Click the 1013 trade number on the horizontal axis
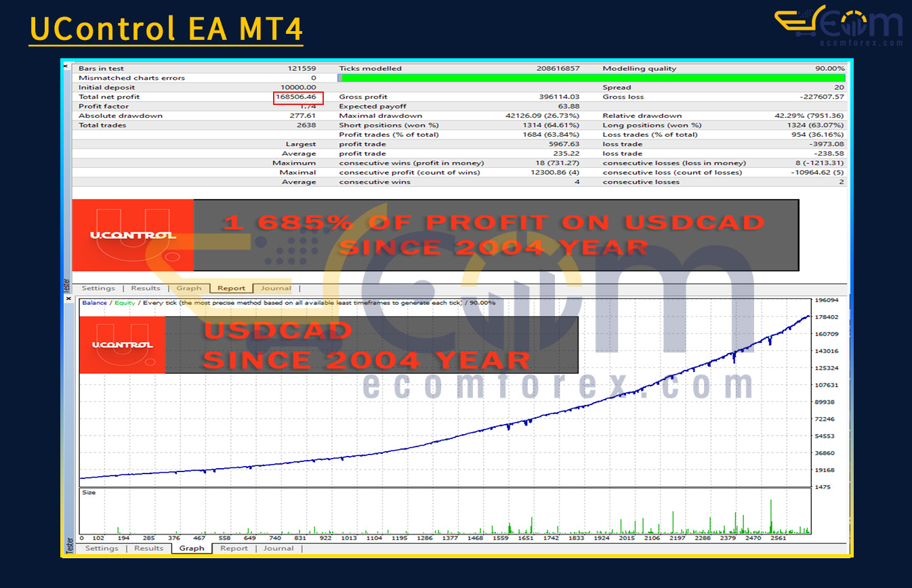912x588 pixels. (x=349, y=538)
